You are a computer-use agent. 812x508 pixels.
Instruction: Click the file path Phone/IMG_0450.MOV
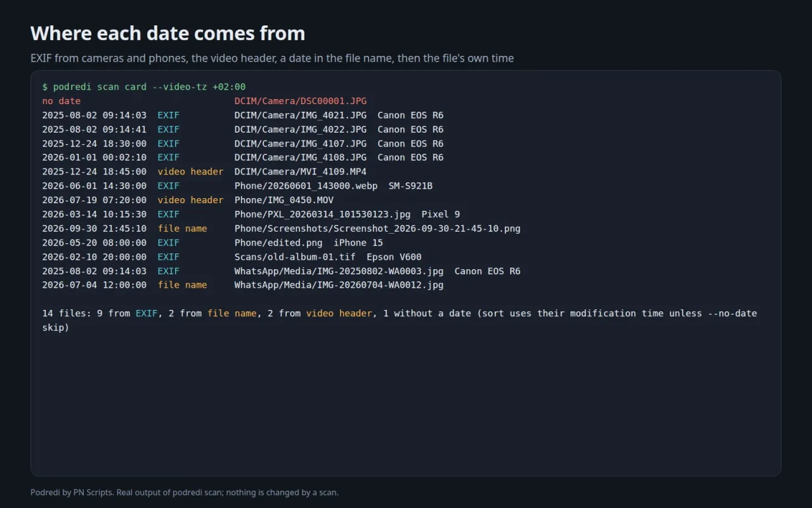click(x=284, y=200)
